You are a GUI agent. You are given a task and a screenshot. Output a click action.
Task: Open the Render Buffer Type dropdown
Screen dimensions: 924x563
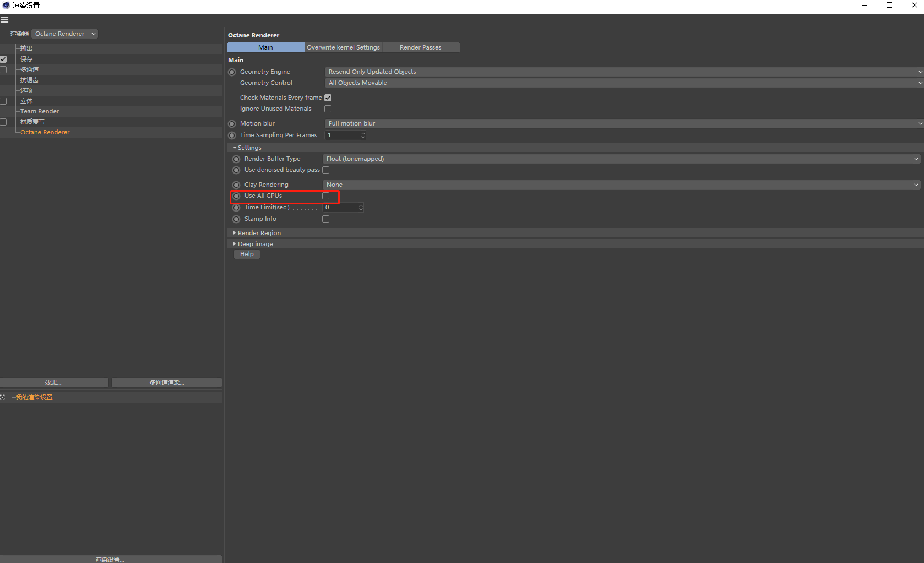pos(622,159)
